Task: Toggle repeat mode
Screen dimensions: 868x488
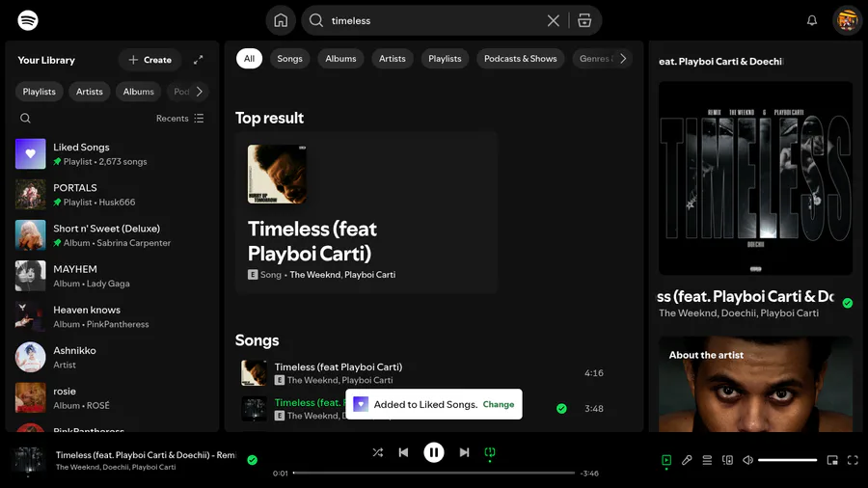Action: click(490, 452)
